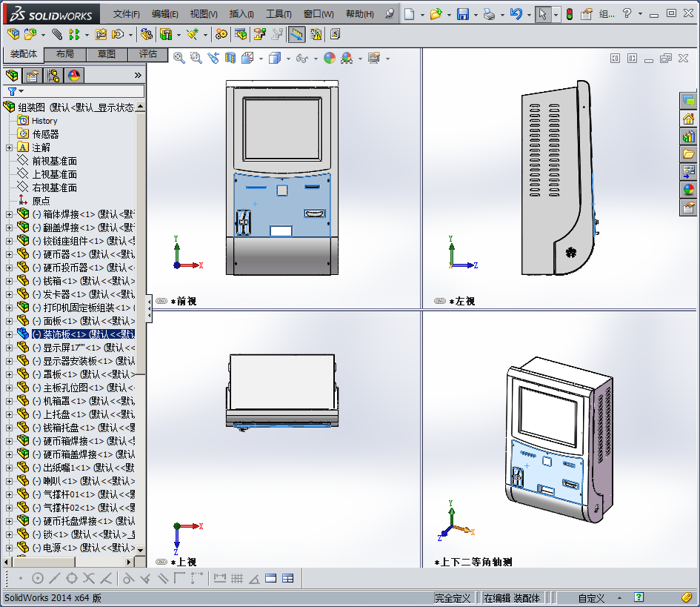The image size is (700, 607).
Task: Expand the feature tree panel tabs chevron
Action: pyautogui.click(x=138, y=76)
